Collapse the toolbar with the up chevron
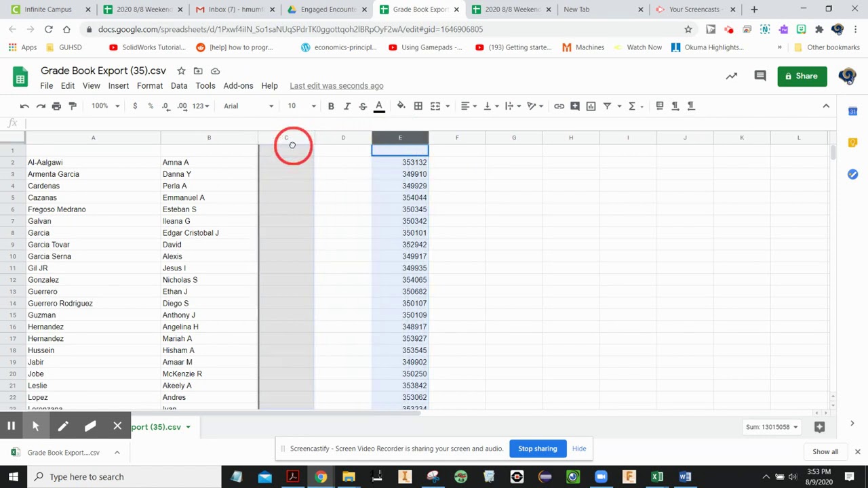Image resolution: width=868 pixels, height=488 pixels. pyautogui.click(x=826, y=106)
